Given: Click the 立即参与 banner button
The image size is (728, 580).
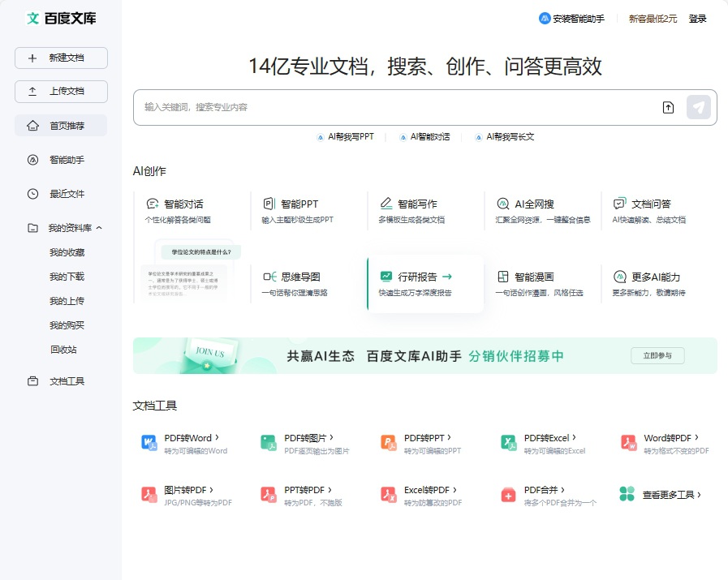Looking at the screenshot, I should [657, 356].
